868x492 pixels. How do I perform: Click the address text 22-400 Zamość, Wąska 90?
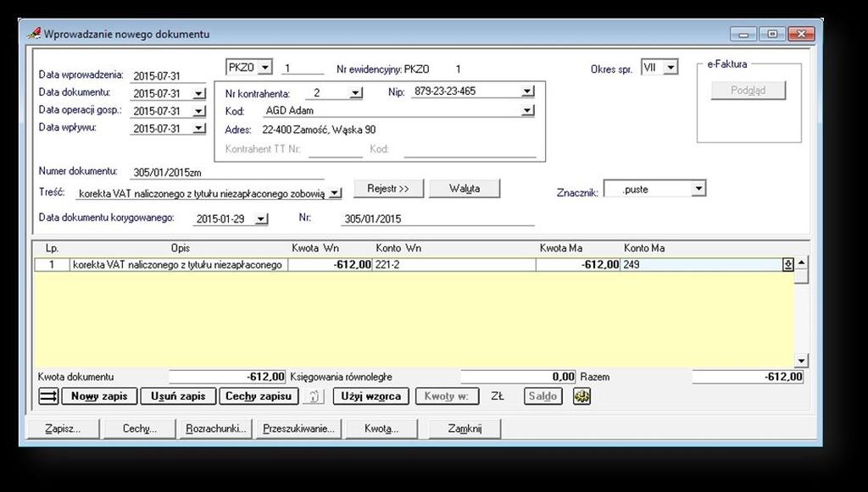(319, 130)
